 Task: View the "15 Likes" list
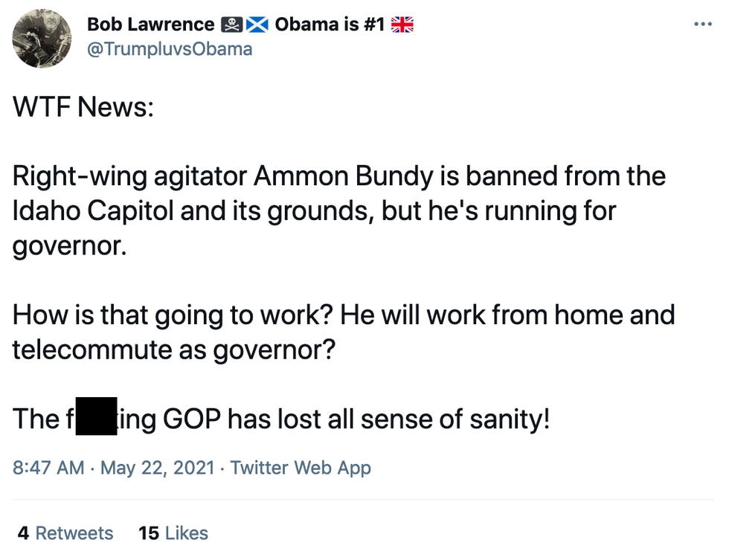pyautogui.click(x=173, y=532)
